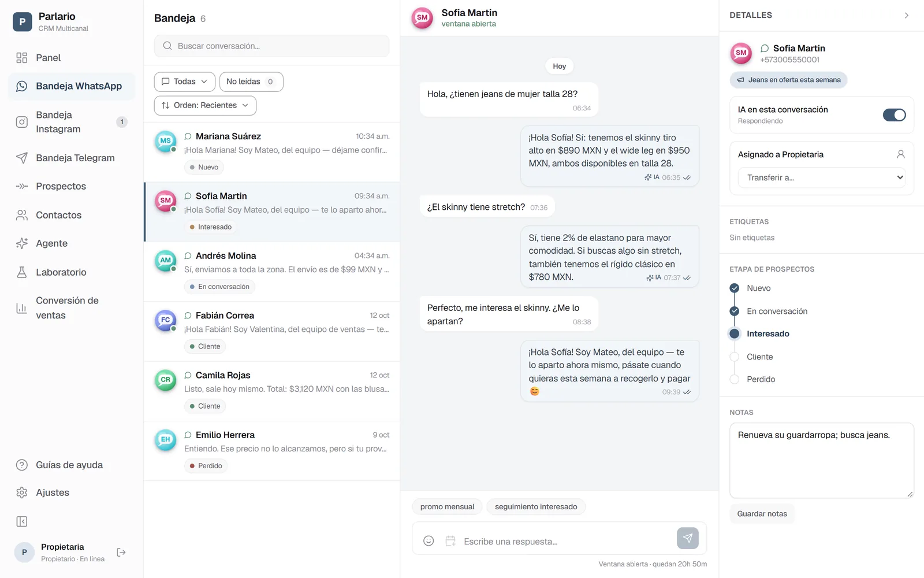Click the Emilio Herrera EH avatar

point(166,440)
